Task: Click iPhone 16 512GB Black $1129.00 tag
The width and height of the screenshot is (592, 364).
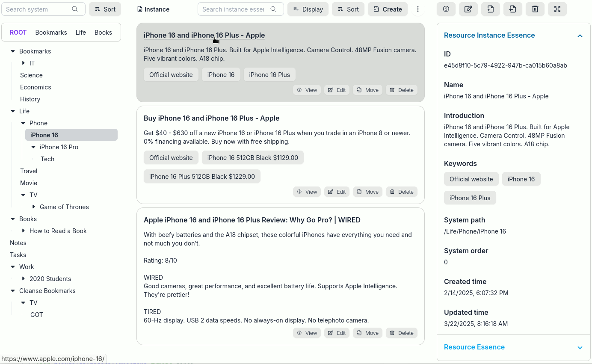Action: (253, 157)
